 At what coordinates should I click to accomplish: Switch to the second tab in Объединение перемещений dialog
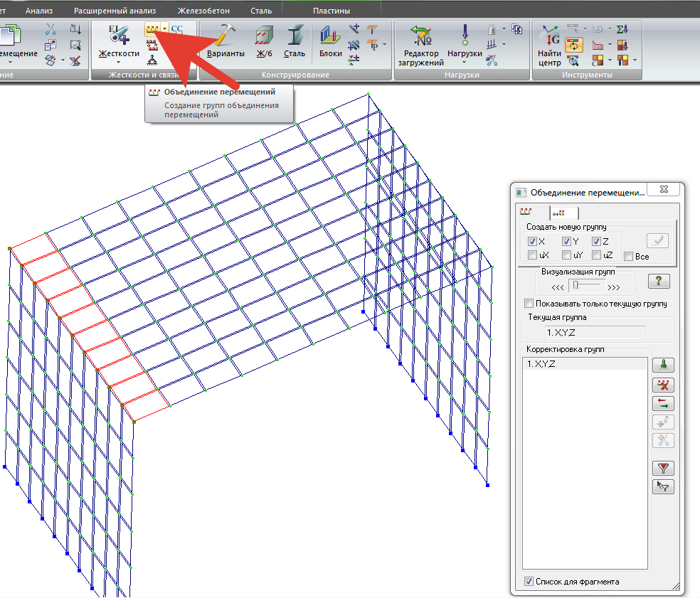(x=564, y=213)
